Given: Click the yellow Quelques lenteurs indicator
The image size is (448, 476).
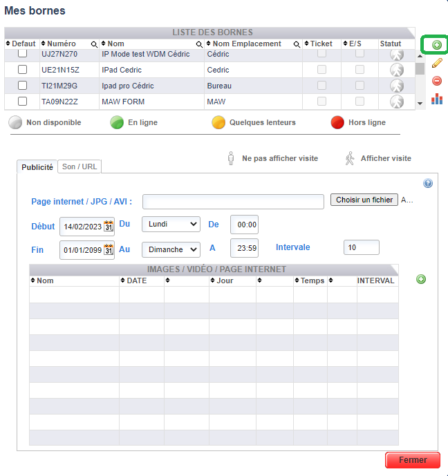Looking at the screenshot, I should [x=218, y=123].
